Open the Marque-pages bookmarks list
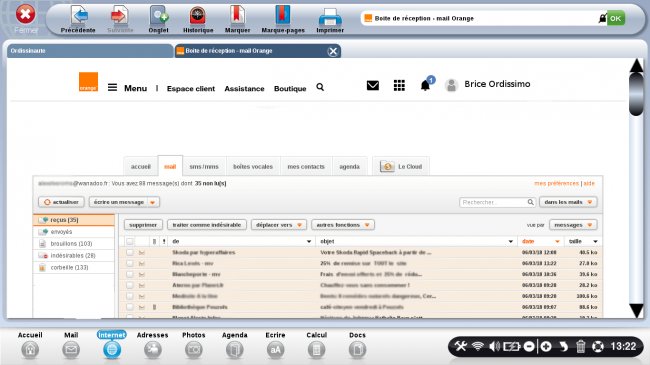 (283, 19)
